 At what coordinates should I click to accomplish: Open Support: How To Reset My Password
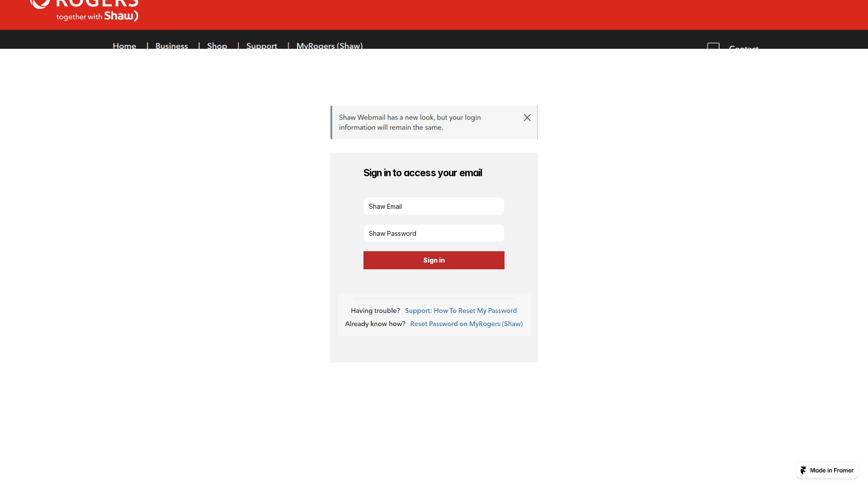click(461, 310)
